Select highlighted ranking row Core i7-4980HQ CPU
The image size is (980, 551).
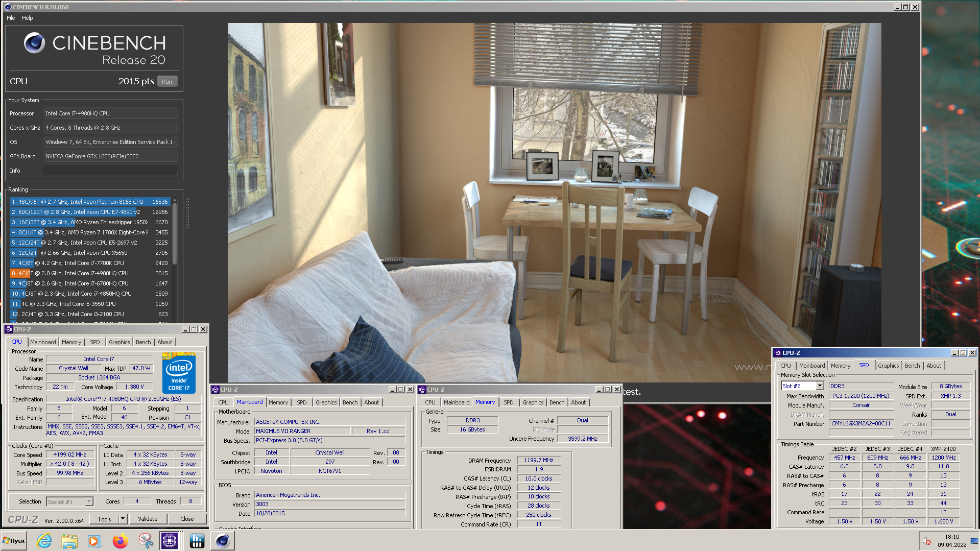pyautogui.click(x=89, y=273)
